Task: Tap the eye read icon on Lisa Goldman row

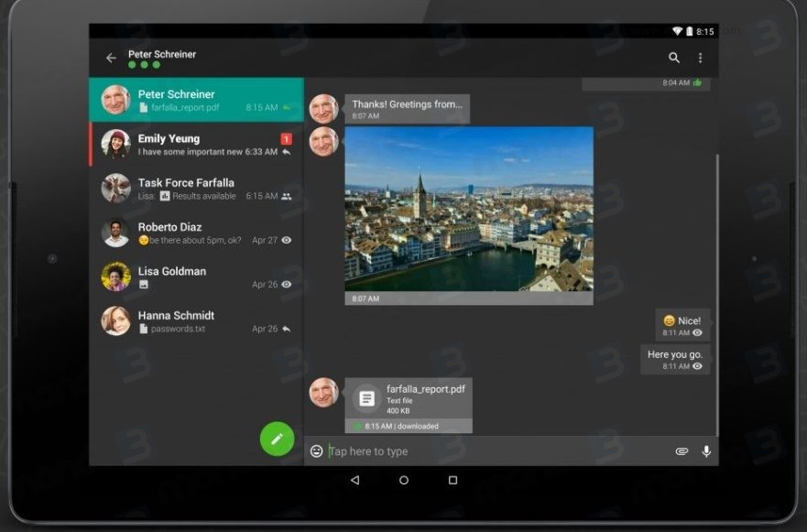Action: [287, 285]
